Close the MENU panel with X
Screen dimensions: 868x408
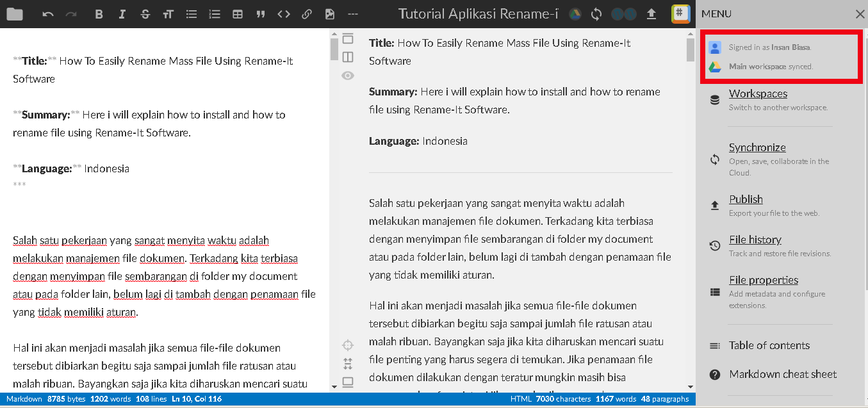pos(860,14)
